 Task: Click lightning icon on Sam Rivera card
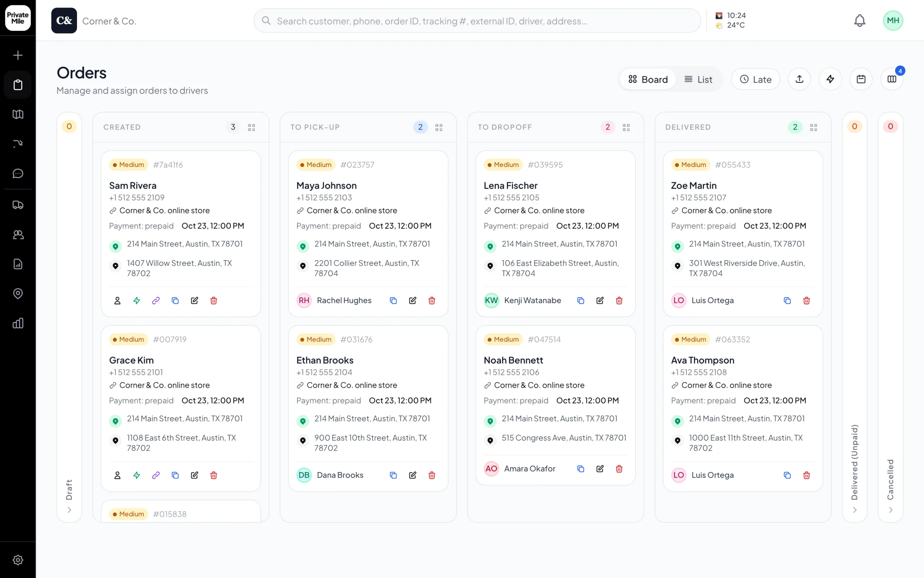coord(136,301)
